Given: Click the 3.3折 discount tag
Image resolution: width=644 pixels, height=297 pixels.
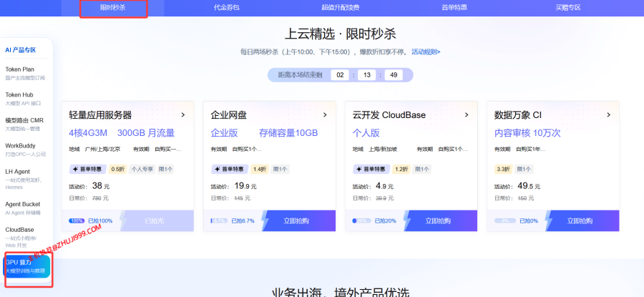Looking at the screenshot, I should tap(504, 169).
